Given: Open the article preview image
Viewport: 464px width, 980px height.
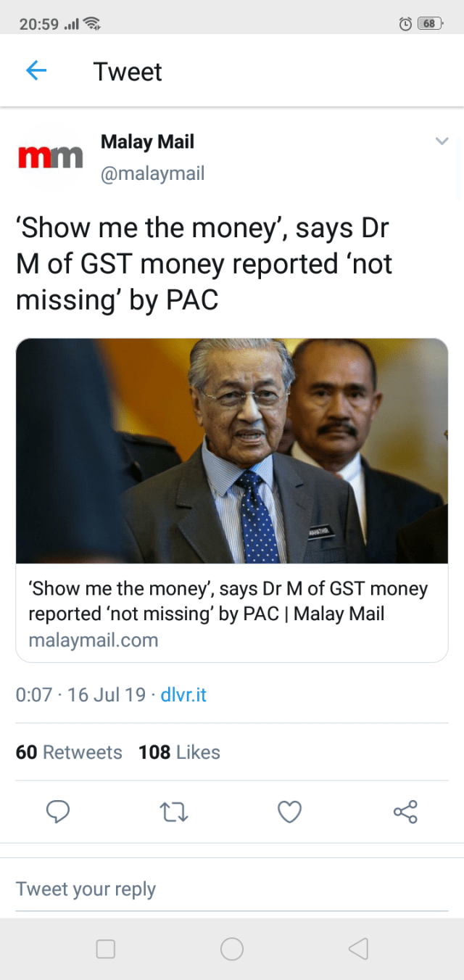Looking at the screenshot, I should coord(232,450).
